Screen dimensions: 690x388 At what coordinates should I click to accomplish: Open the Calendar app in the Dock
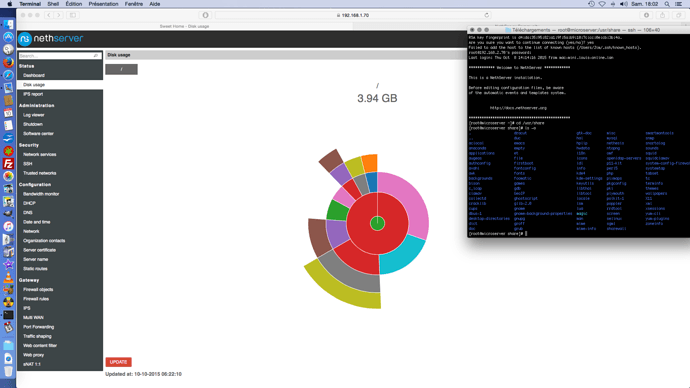point(8,113)
